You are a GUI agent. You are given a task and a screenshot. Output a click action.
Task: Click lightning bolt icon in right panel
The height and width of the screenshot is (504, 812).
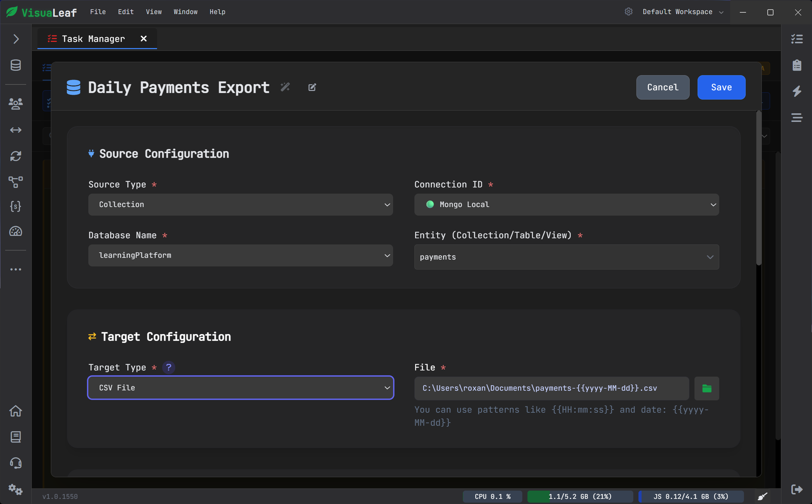click(x=797, y=91)
